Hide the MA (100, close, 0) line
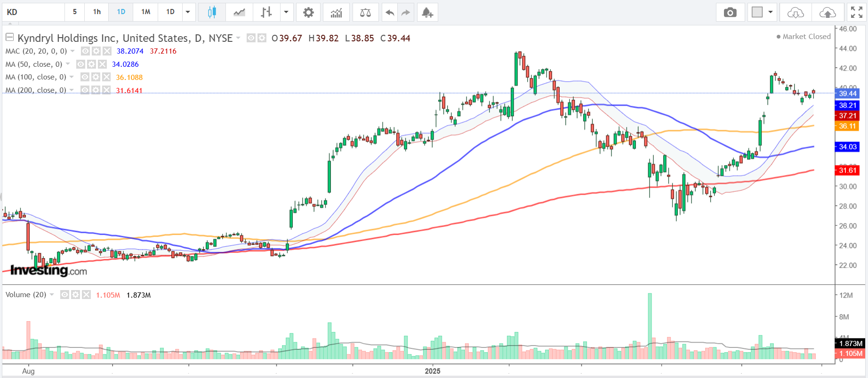The image size is (868, 378). click(85, 77)
